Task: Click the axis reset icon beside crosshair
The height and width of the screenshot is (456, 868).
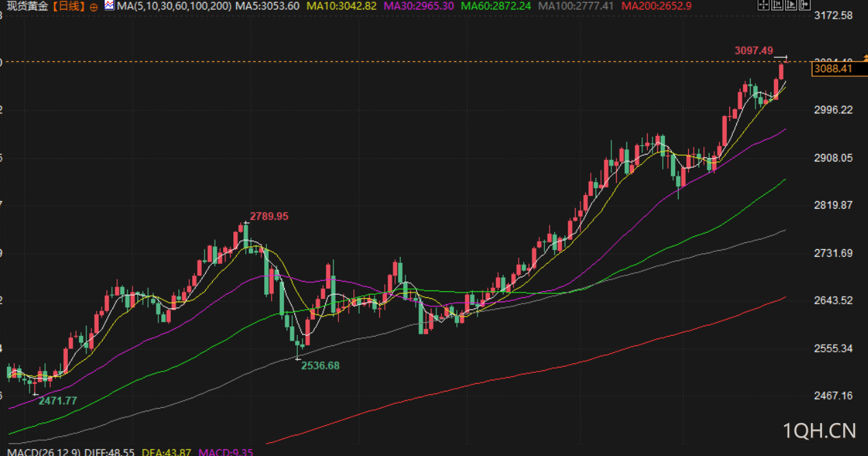Action: pyautogui.click(x=777, y=4)
